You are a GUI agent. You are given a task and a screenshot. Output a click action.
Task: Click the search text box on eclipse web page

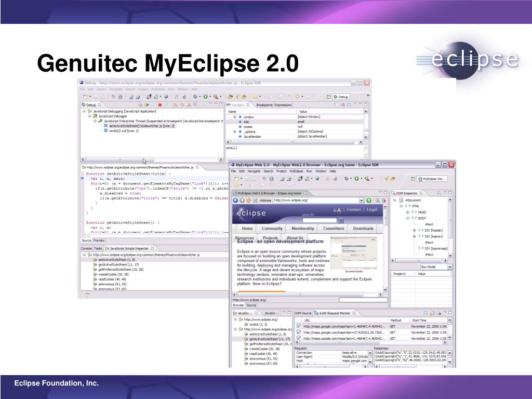pos(320,220)
